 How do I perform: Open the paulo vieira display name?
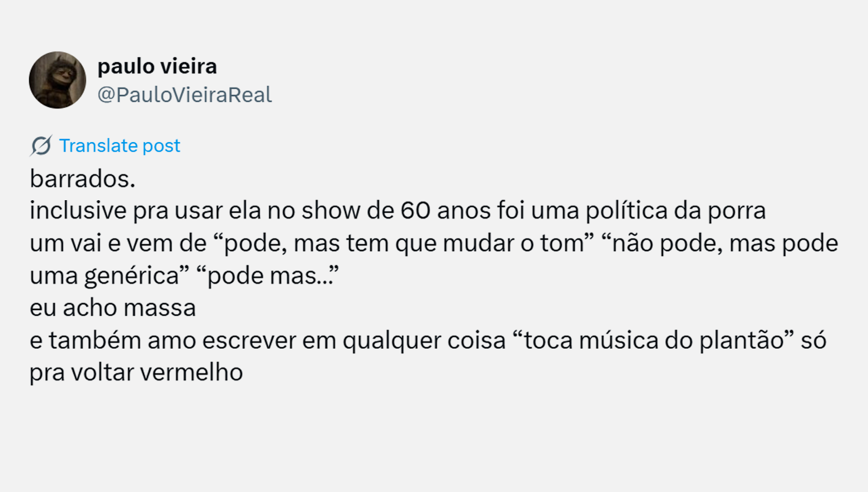[x=157, y=66]
